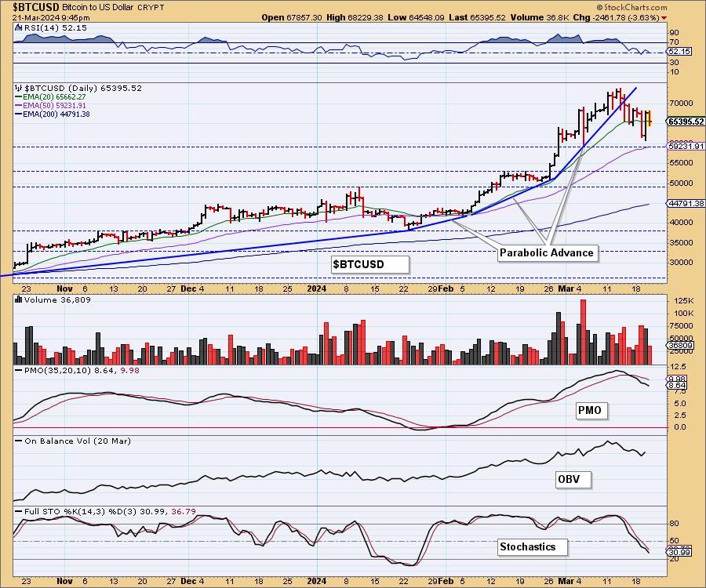Click the 'Volume 36,809' legend label
Screen dimensions: 706x588
coord(57,300)
